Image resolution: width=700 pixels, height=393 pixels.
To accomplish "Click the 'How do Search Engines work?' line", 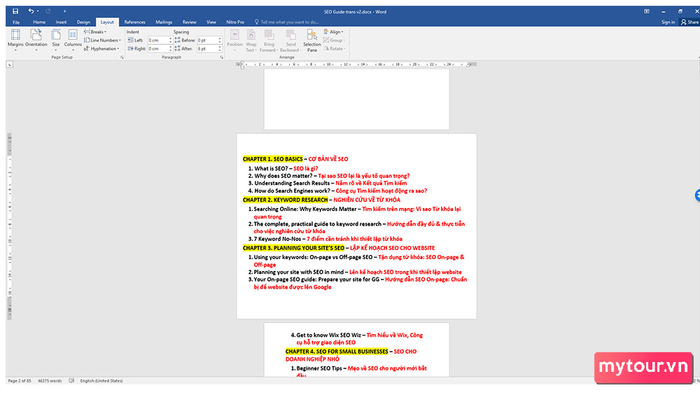I will click(x=338, y=191).
